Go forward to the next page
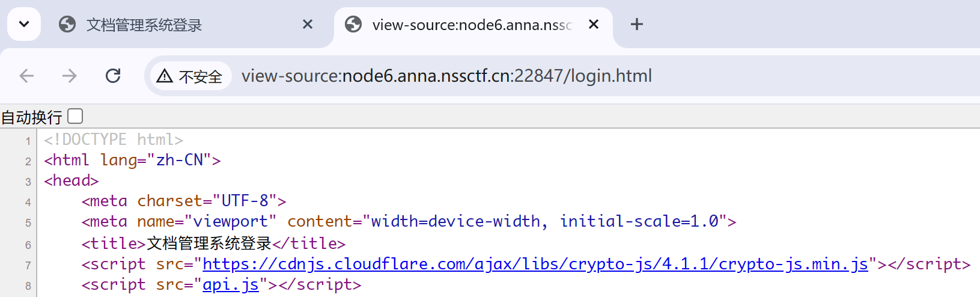 (x=70, y=76)
